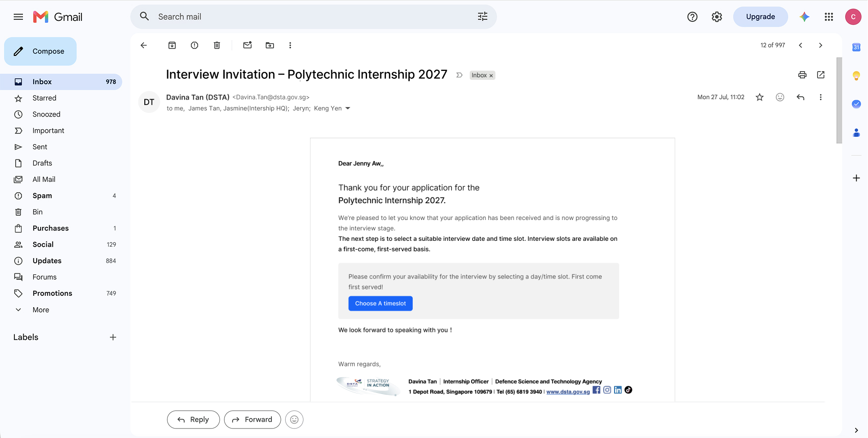This screenshot has height=438, width=868.
Task: Click into the Search mail field
Action: [313, 17]
